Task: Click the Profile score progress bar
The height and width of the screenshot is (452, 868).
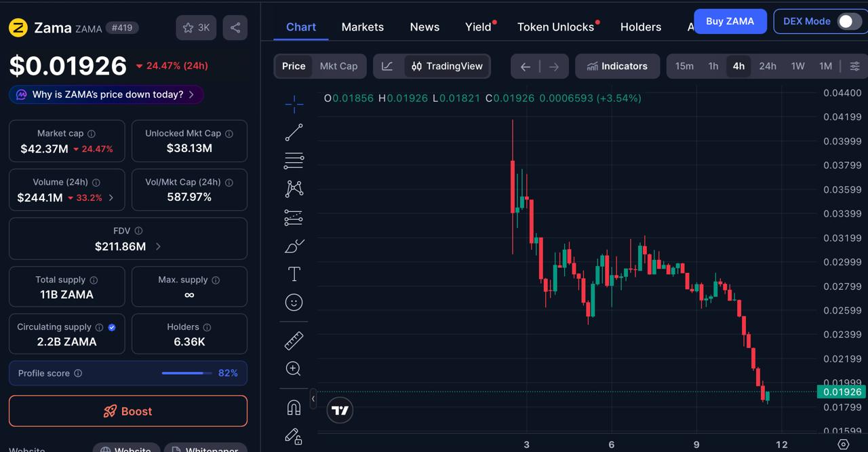Action: [186, 373]
